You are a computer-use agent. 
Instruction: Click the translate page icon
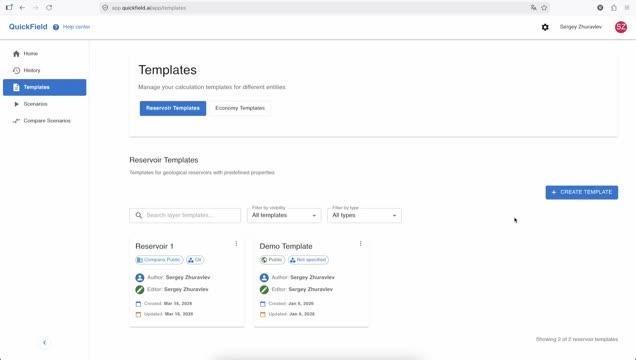click(533, 8)
